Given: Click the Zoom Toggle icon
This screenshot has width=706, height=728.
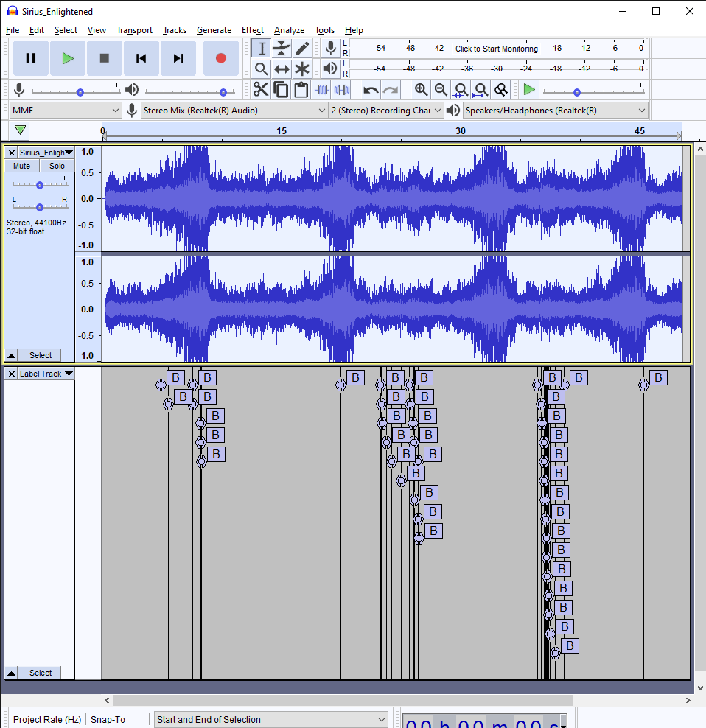Looking at the screenshot, I should (500, 89).
